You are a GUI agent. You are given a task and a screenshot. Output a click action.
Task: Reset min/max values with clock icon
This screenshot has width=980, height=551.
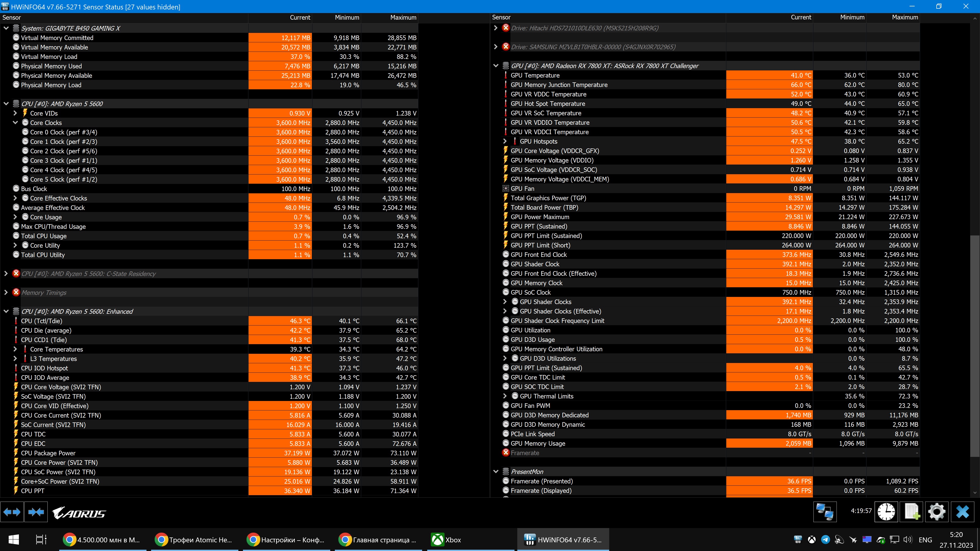click(886, 512)
